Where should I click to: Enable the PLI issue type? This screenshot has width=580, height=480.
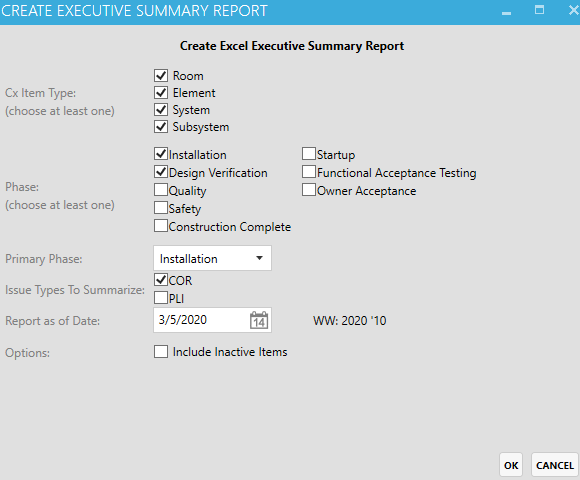tap(161, 297)
